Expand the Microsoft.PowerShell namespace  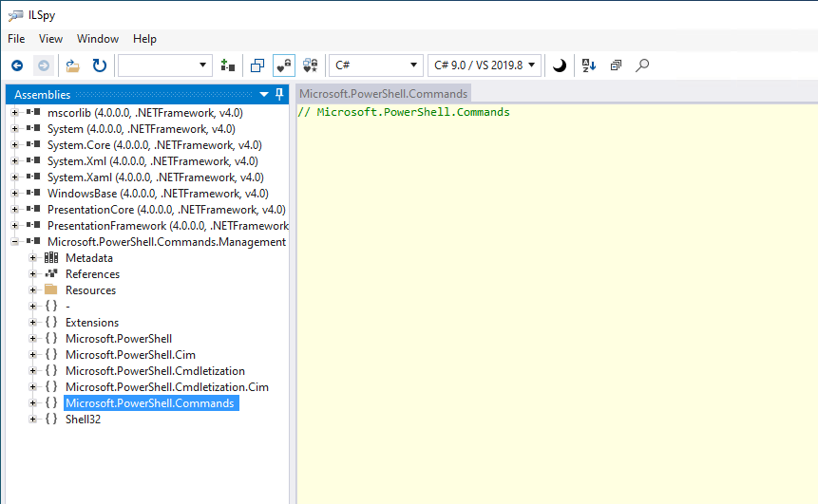point(33,339)
